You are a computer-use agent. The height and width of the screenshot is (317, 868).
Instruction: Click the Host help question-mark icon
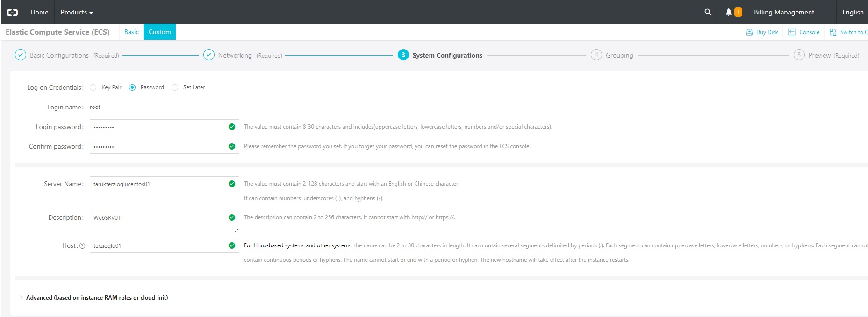pyautogui.click(x=82, y=246)
